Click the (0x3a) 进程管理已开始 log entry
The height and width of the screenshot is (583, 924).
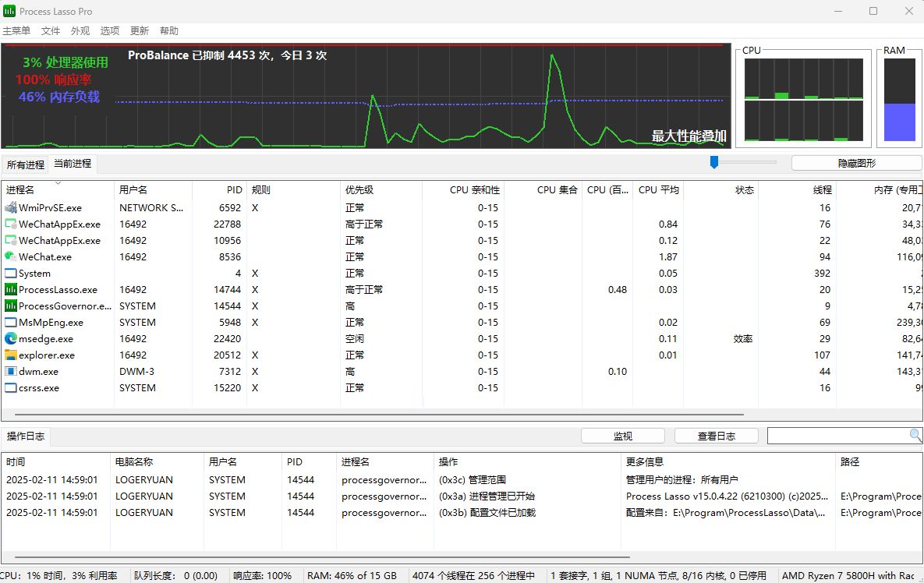[487, 496]
